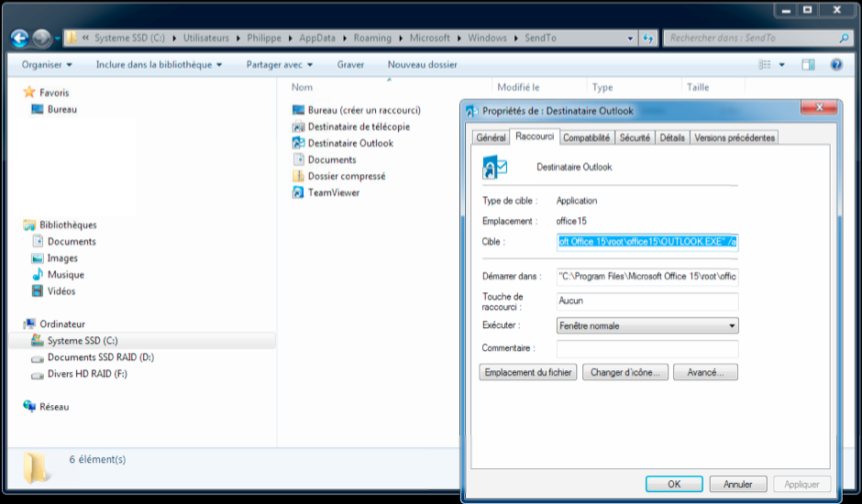Select the TeamViewer shortcut icon
Viewport: 862px width, 504px height.
pyautogui.click(x=298, y=192)
